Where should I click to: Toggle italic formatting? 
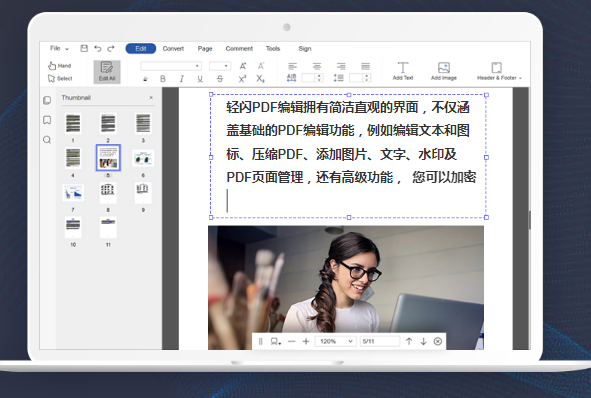[182, 79]
